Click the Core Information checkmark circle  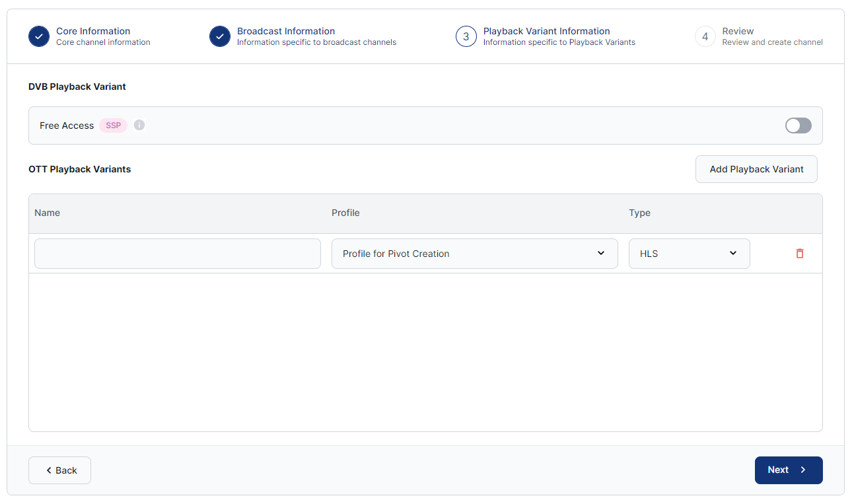[x=39, y=36]
